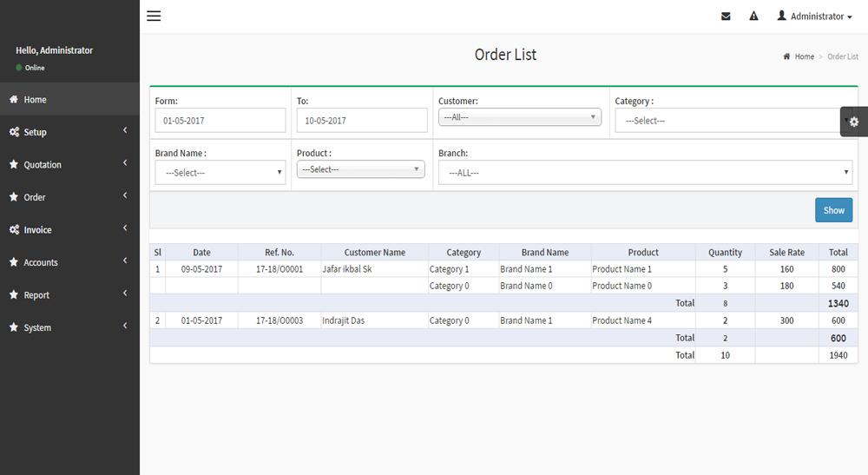Viewport: 868px width, 475px height.
Task: Click customer Indrajit Das
Action: click(343, 320)
